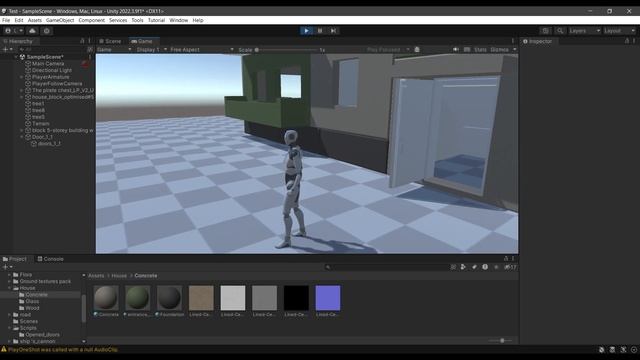This screenshot has height=360, width=640.
Task: Click the global search magnifier icon
Action: point(560,31)
